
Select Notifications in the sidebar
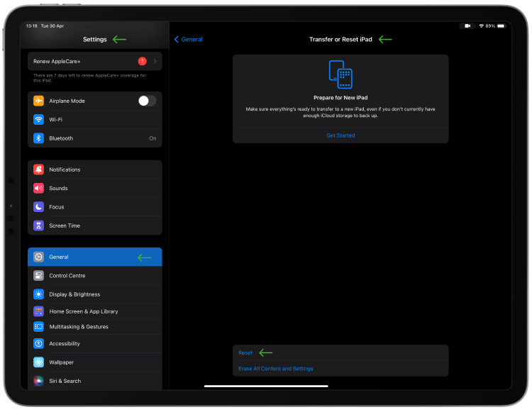[x=94, y=169]
